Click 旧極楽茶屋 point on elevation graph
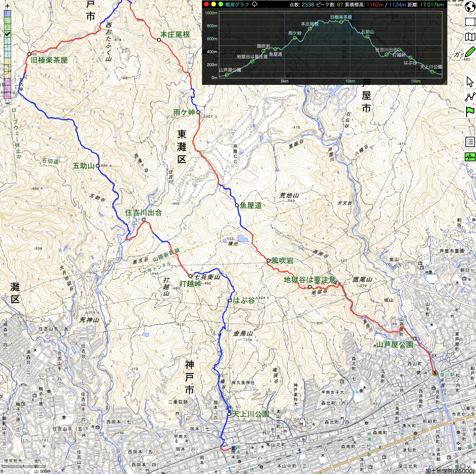The width and height of the screenshot is (476, 474). (x=341, y=22)
